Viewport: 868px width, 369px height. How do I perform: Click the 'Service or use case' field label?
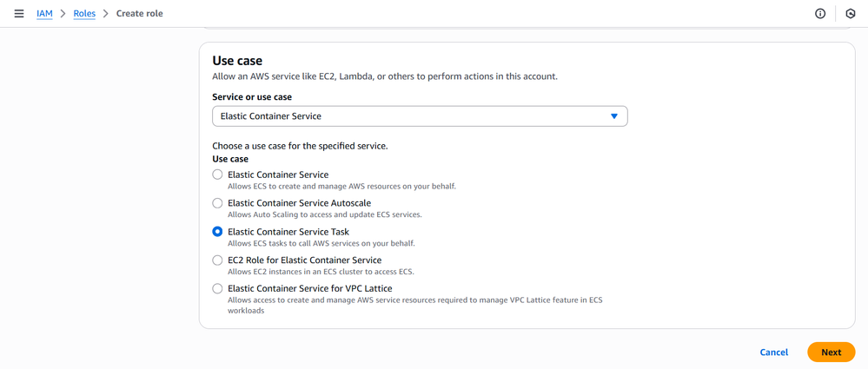(252, 97)
